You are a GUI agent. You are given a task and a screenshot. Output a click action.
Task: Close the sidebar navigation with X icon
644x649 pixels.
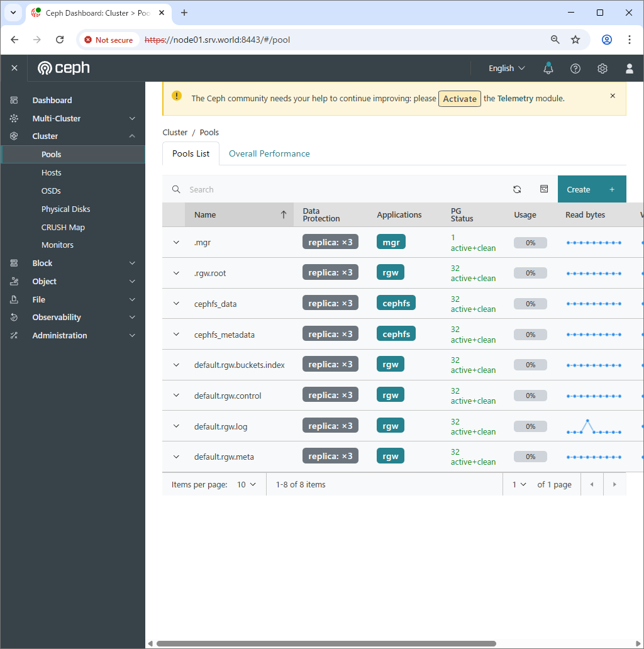[14, 68]
